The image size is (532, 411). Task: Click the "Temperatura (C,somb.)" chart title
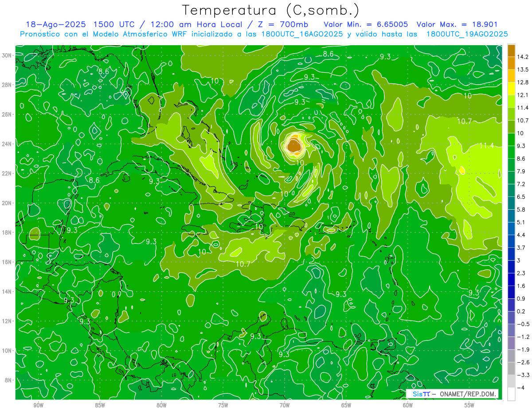270,10
